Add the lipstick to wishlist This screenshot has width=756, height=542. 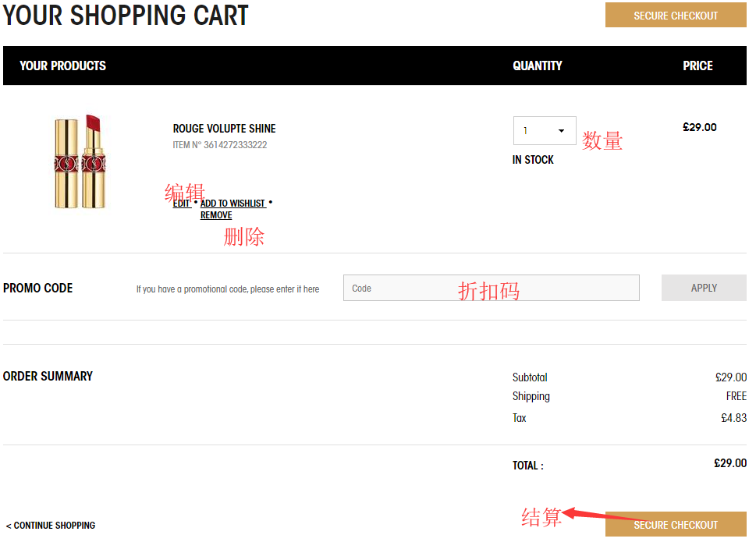coord(232,204)
